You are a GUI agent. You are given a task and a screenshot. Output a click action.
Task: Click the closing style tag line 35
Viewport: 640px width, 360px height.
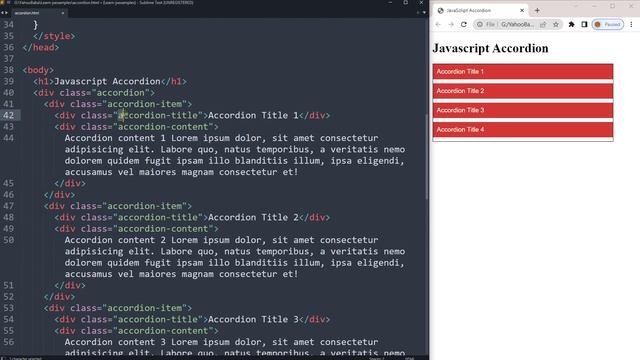point(54,36)
